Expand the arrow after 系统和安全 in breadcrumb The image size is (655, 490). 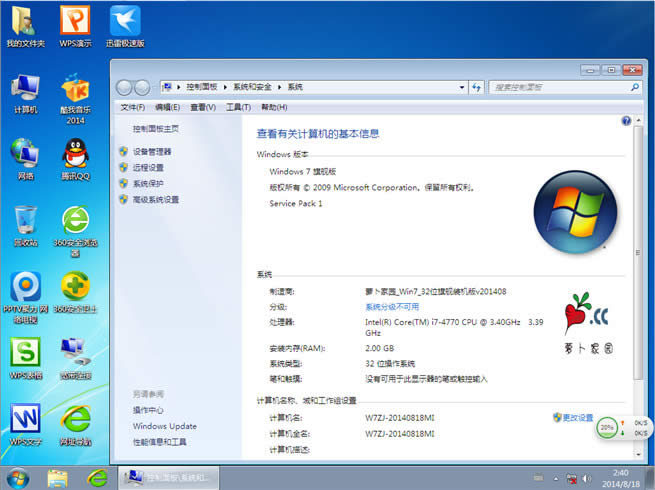pyautogui.click(x=279, y=87)
